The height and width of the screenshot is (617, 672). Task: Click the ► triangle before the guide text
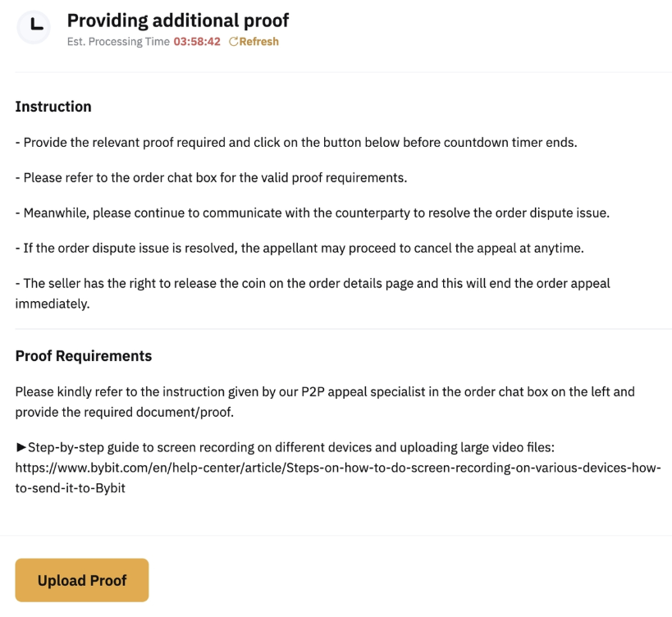coord(21,447)
